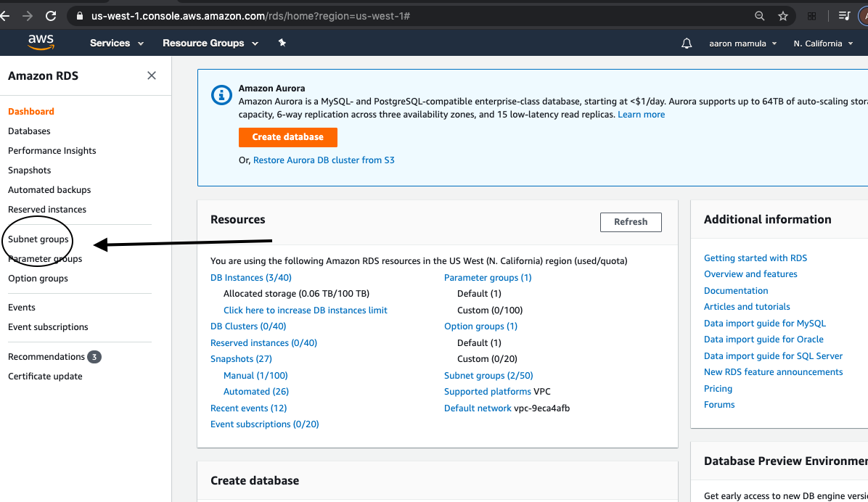Open Getting started with RDS
The image size is (868, 502).
coord(755,258)
